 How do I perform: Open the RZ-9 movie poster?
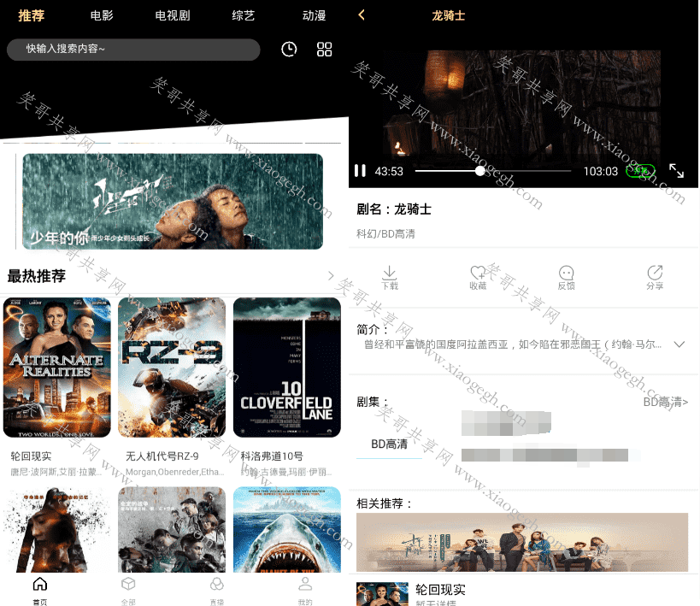tap(172, 367)
